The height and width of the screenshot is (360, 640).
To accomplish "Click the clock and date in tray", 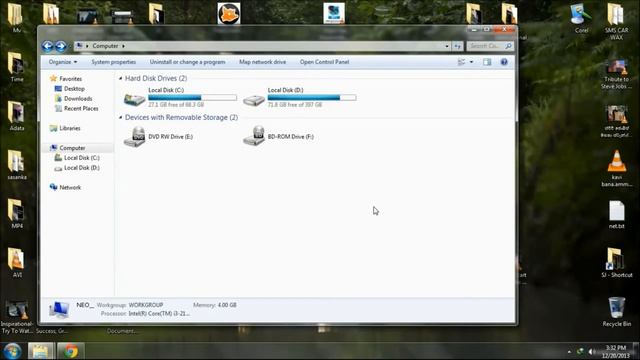I will coord(616,351).
